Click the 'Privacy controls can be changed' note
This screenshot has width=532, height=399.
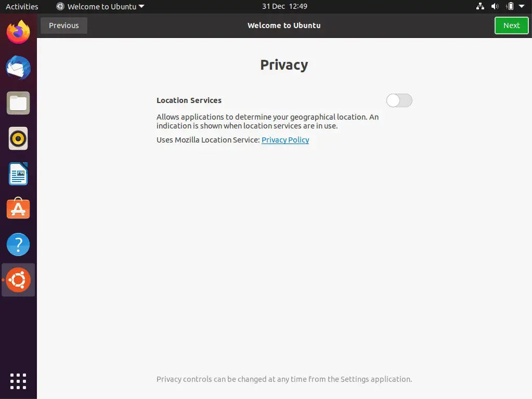click(284, 379)
